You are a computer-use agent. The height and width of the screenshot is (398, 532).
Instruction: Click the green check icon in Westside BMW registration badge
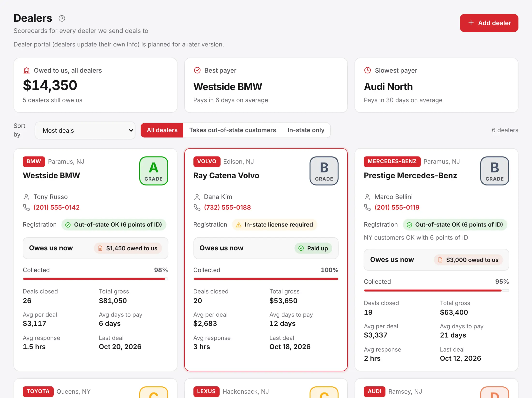click(x=68, y=225)
